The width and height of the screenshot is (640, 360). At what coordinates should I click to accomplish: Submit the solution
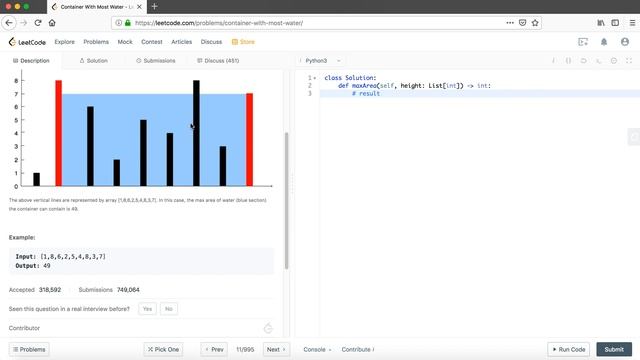click(x=614, y=349)
